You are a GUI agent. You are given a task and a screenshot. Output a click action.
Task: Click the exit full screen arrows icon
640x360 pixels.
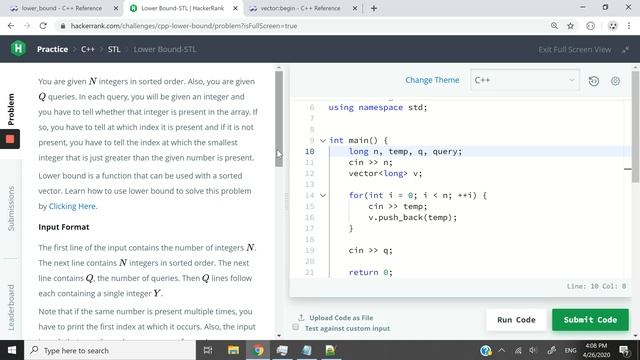(626, 49)
